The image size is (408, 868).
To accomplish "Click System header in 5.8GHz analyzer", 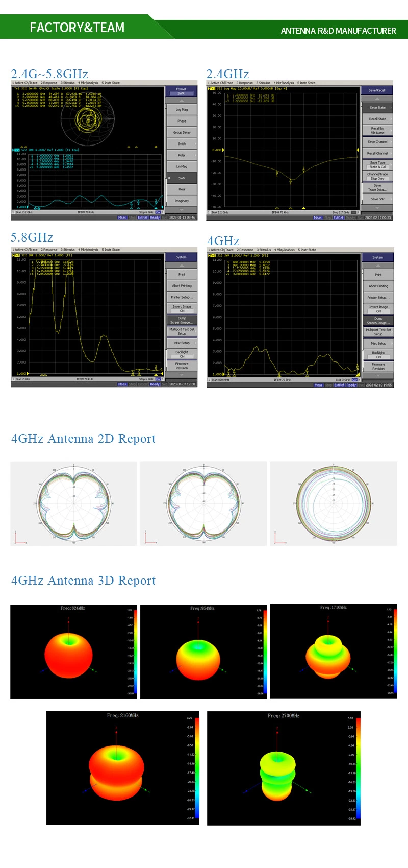I will [x=181, y=257].
